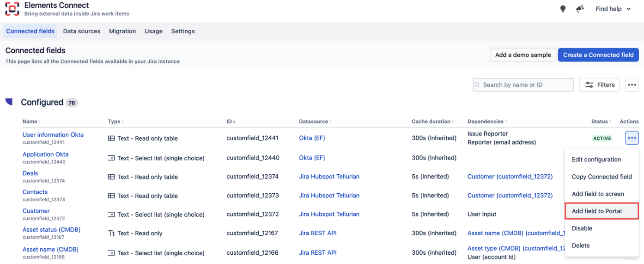Choose Add field to Portal
Screen dimensions: 644x264
(x=601, y=211)
